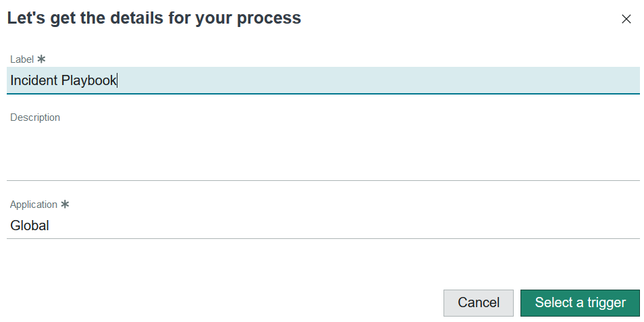Open the Application selection field
The image size is (644, 322).
pyautogui.click(x=323, y=225)
